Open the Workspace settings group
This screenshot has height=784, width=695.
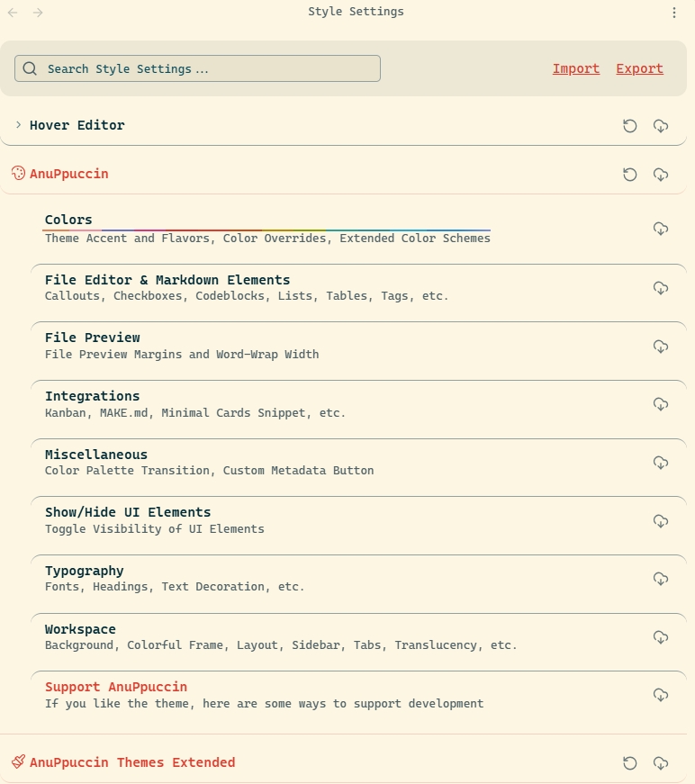pyautogui.click(x=80, y=629)
